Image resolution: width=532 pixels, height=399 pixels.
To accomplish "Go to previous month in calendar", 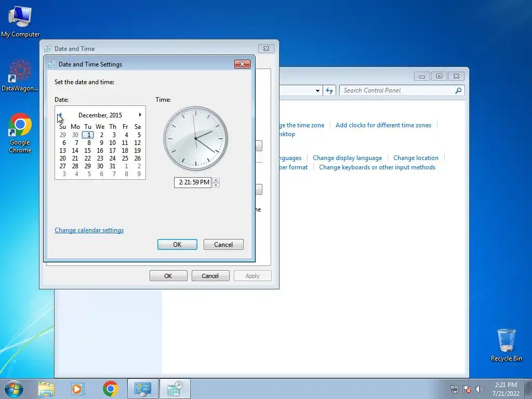I will (x=60, y=115).
